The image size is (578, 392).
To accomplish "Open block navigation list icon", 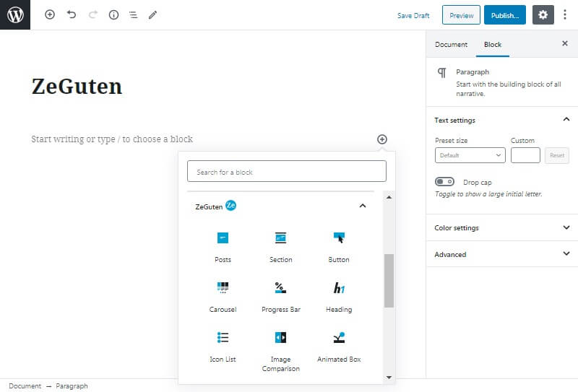I will 133,14.
